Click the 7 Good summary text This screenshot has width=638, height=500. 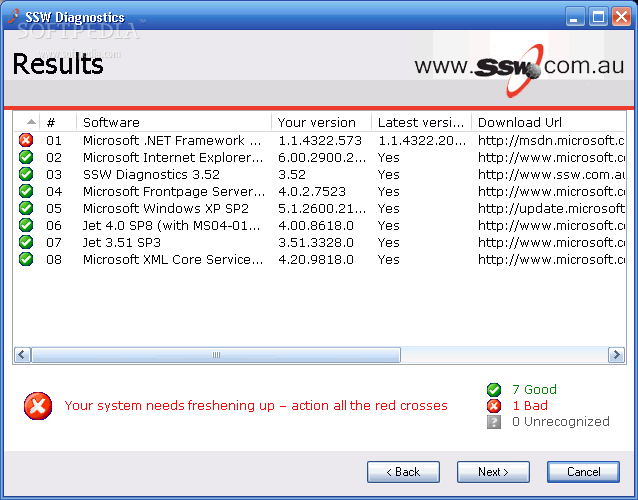tap(534, 390)
